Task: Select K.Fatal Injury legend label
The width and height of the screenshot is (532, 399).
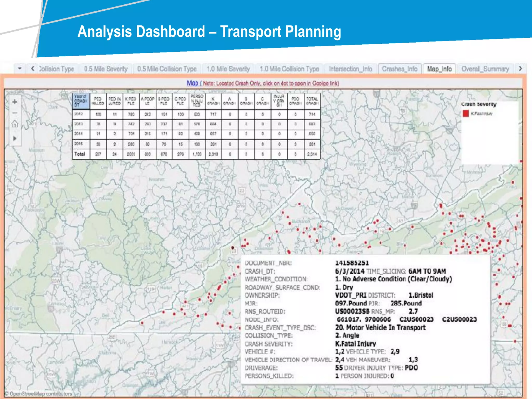Action: 482,114
